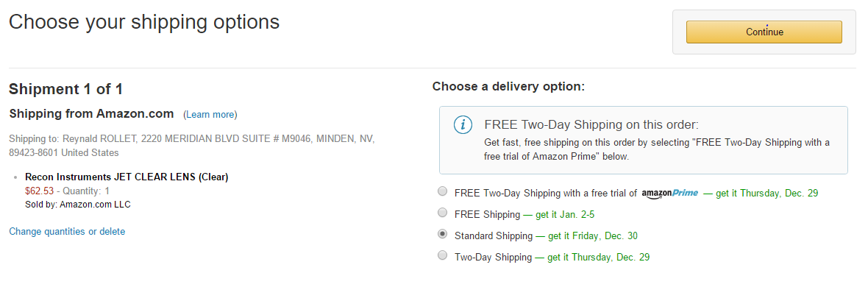The height and width of the screenshot is (287, 868).
Task: Select FREE Two-Day Shipping Prime trial radio button
Action: [442, 192]
